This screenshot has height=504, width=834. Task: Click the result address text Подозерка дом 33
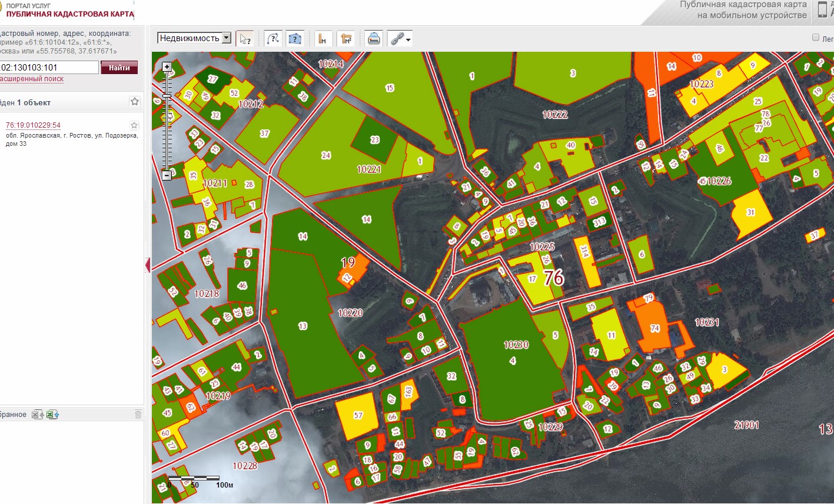(72, 139)
